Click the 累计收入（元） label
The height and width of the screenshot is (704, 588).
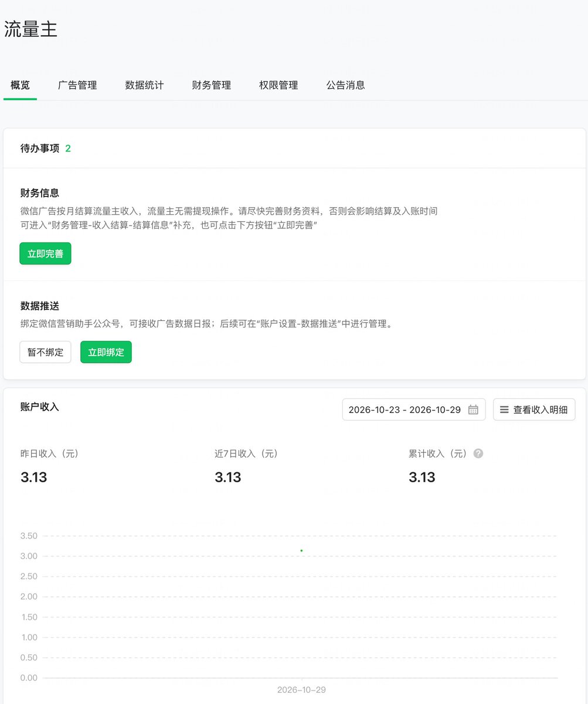[x=438, y=453]
